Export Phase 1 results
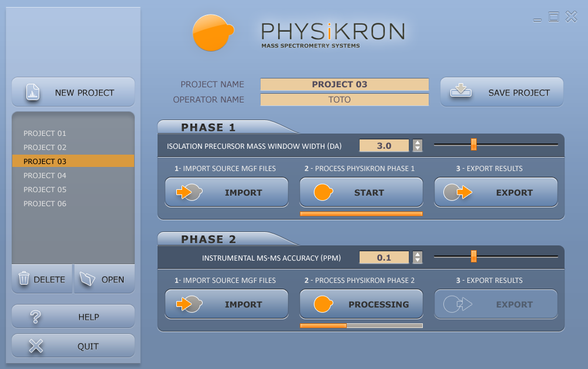 click(495, 192)
